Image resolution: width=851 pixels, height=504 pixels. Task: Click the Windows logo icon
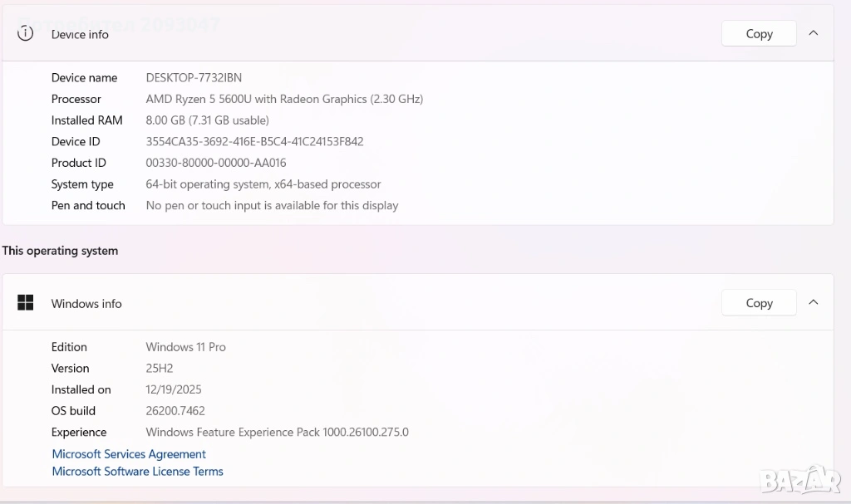[x=26, y=303]
